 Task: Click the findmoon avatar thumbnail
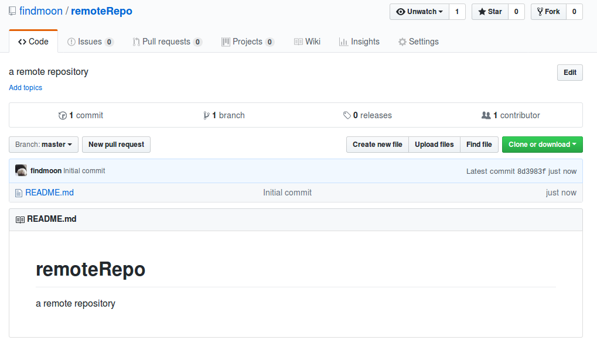pos(21,171)
